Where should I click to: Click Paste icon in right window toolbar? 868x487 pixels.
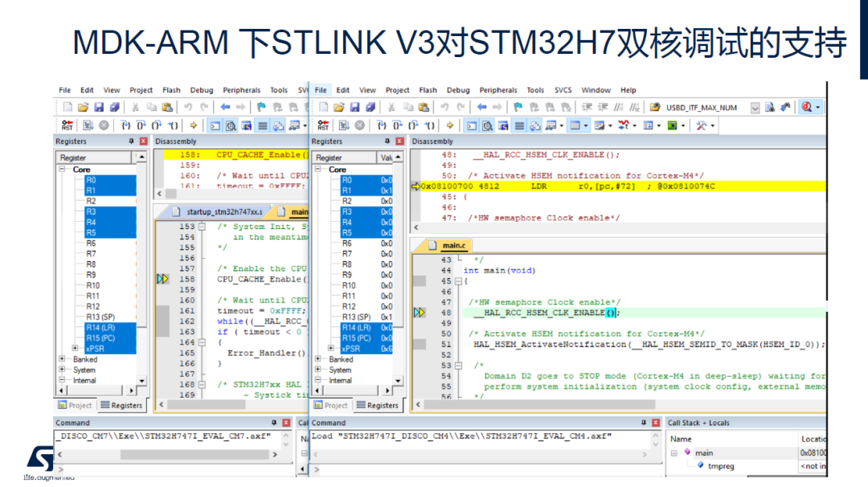point(424,108)
